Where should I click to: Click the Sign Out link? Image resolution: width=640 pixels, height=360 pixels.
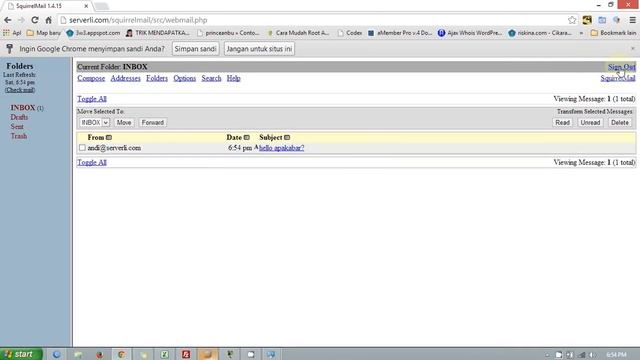(x=622, y=67)
